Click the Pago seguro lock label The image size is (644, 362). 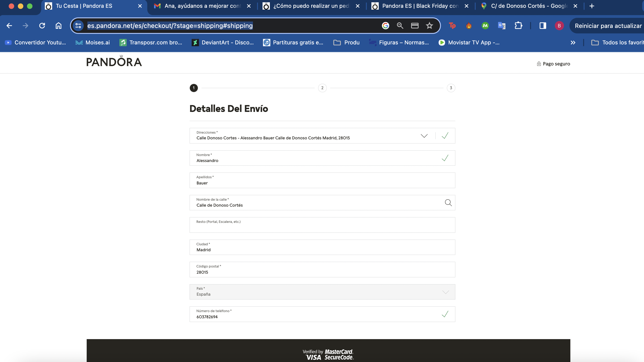click(553, 64)
